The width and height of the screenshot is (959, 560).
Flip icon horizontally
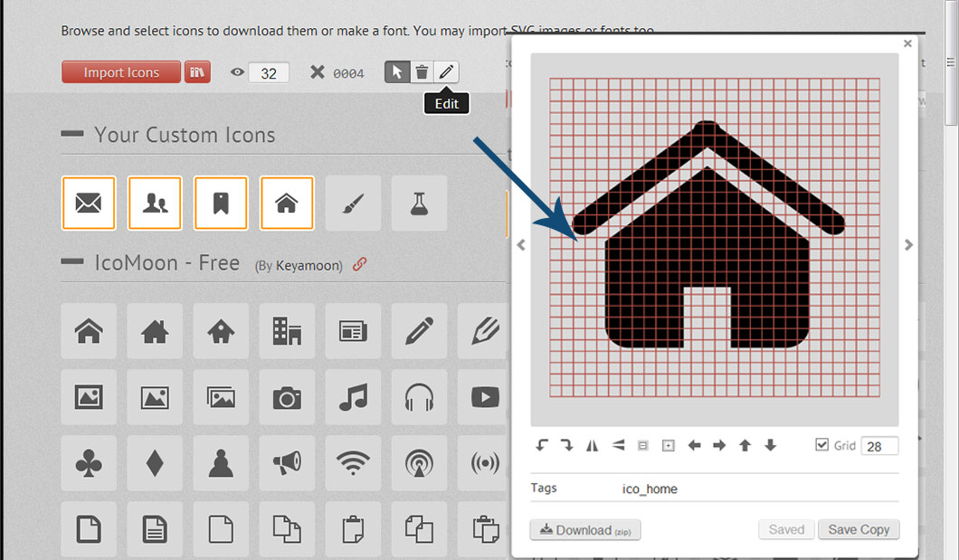[x=592, y=445]
